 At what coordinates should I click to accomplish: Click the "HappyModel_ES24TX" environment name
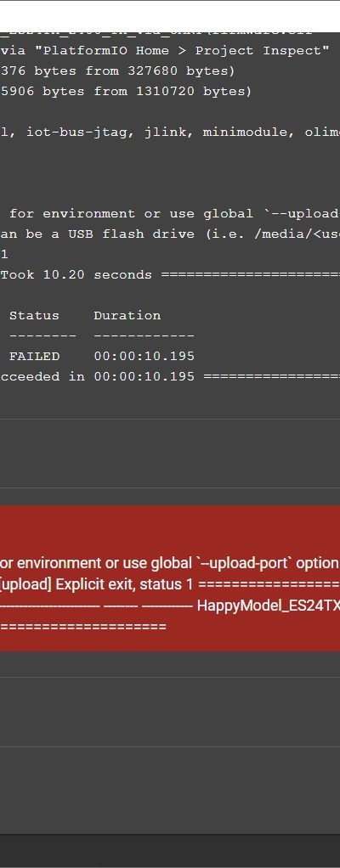point(269,605)
